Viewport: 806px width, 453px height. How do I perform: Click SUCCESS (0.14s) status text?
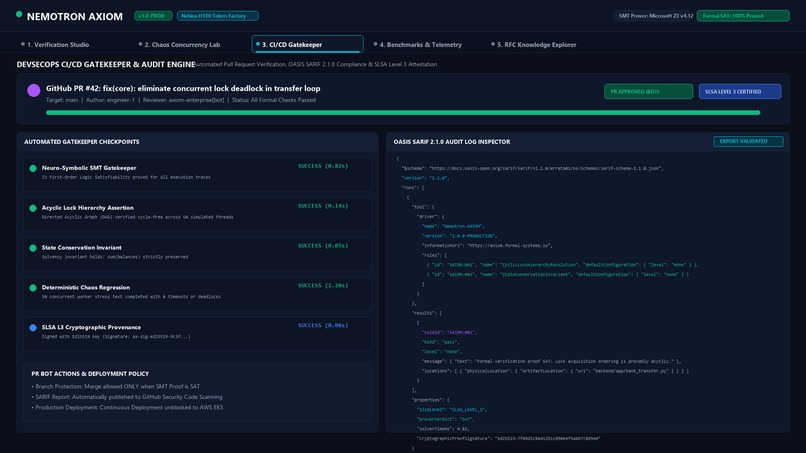[323, 206]
